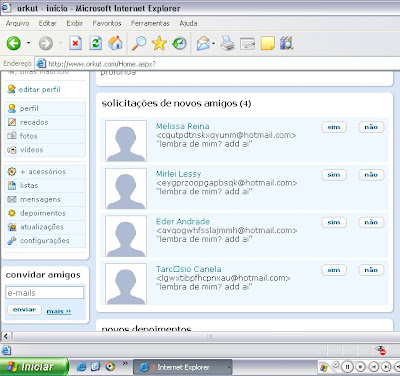
Task: Open the Exibir menu
Action: 74,23
